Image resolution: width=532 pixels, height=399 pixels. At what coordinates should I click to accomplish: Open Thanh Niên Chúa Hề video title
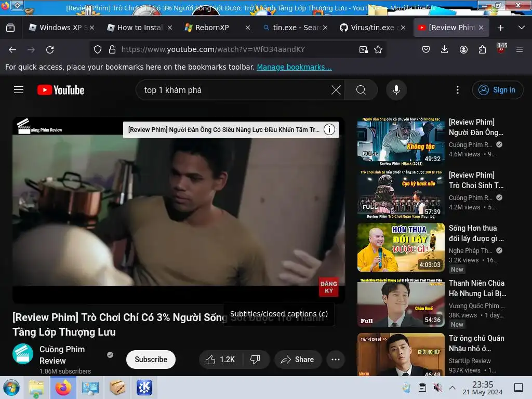(477, 288)
